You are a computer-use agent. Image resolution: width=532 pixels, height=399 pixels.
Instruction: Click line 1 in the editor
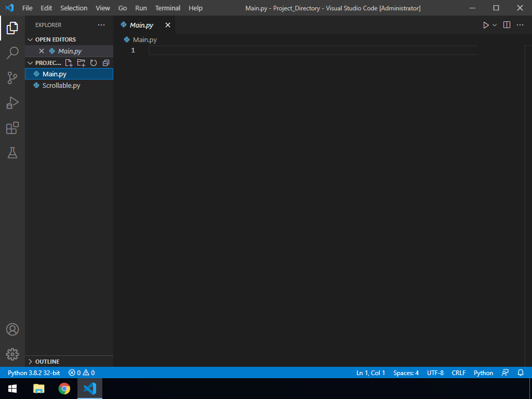313,50
